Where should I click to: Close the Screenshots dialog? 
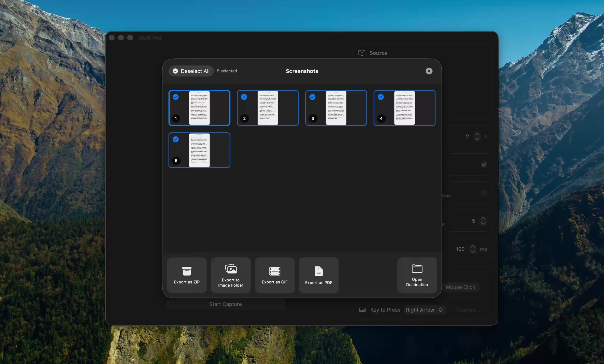[429, 71]
